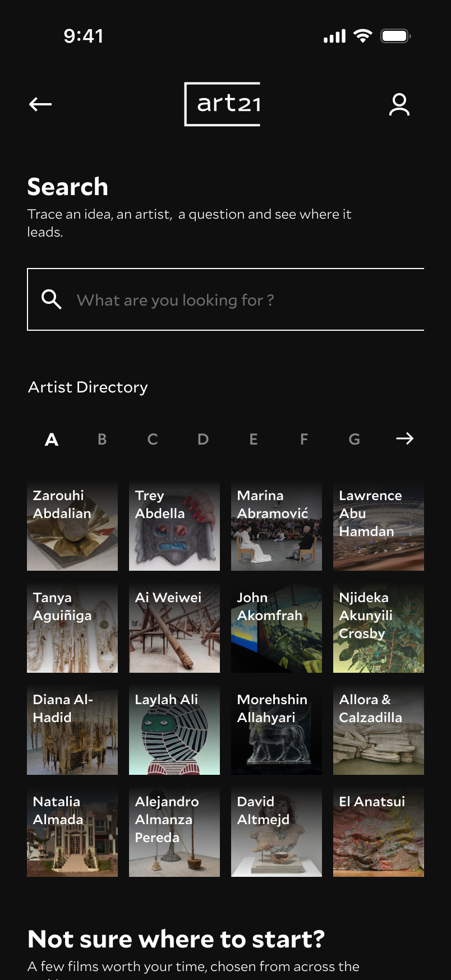This screenshot has width=451, height=980.
Task: Tap the magnifying glass search icon
Action: [x=52, y=299]
